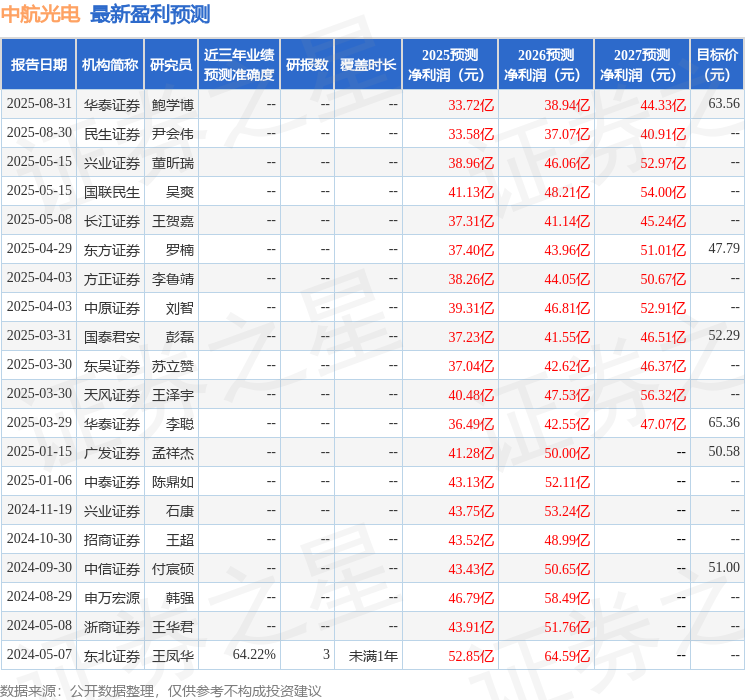This screenshot has height=700, width=745.
Task: Click the 研究员 column header
Action: point(171,65)
